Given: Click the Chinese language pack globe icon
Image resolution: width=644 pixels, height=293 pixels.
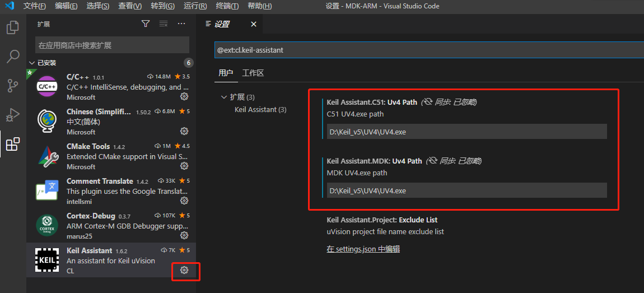Looking at the screenshot, I should pyautogui.click(x=47, y=121).
